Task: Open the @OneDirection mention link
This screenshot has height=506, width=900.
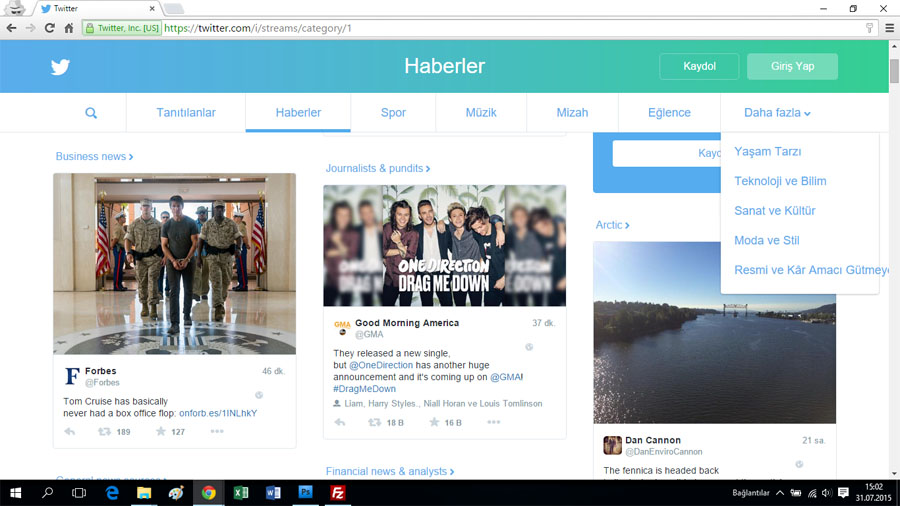Action: coord(381,365)
